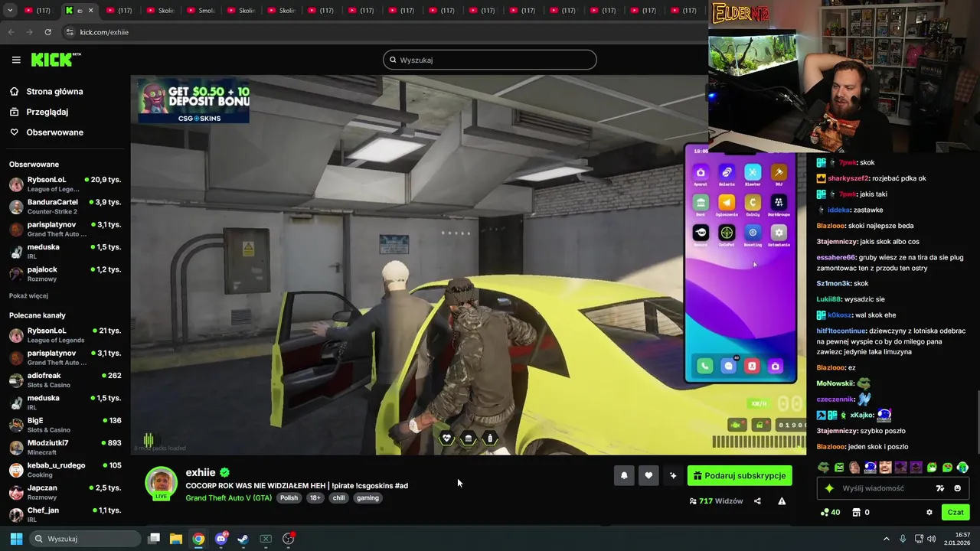Open the emoji picker in chat input
The width and height of the screenshot is (980, 551).
[x=957, y=488]
